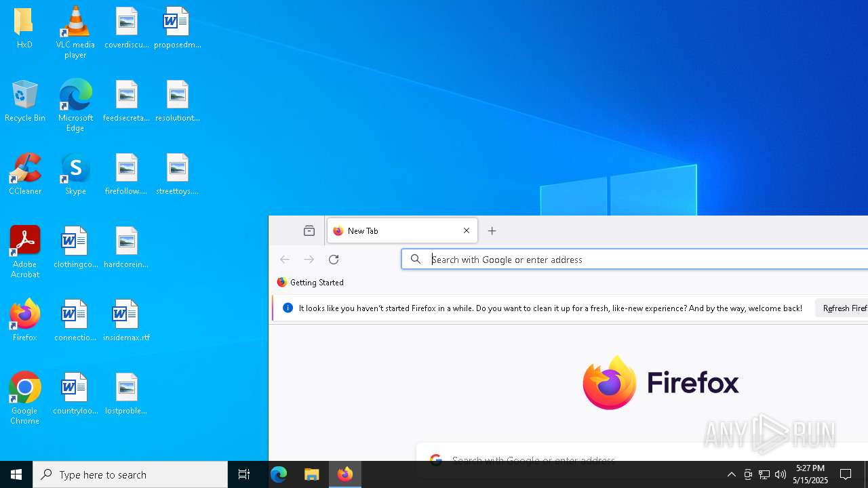Image resolution: width=868 pixels, height=488 pixels.
Task: Open the Windows Start menu
Action: 16,474
